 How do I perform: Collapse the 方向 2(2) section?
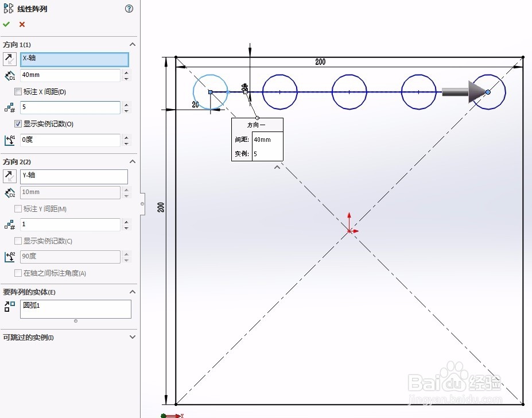(x=133, y=162)
